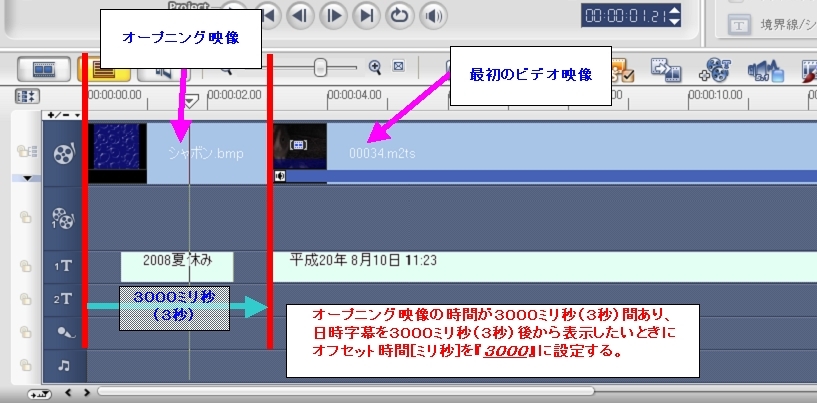Screen dimensions: 817x403
Task: Select the 2008夏休み title clip
Action: coord(177,266)
